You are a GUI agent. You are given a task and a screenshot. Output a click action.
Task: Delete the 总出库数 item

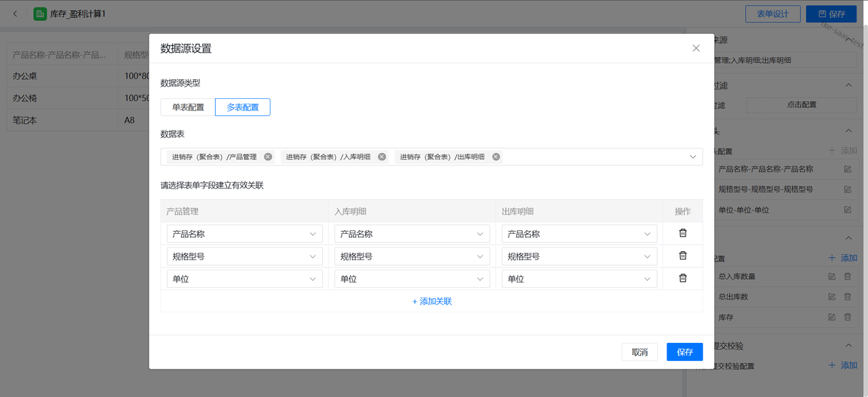(847, 297)
